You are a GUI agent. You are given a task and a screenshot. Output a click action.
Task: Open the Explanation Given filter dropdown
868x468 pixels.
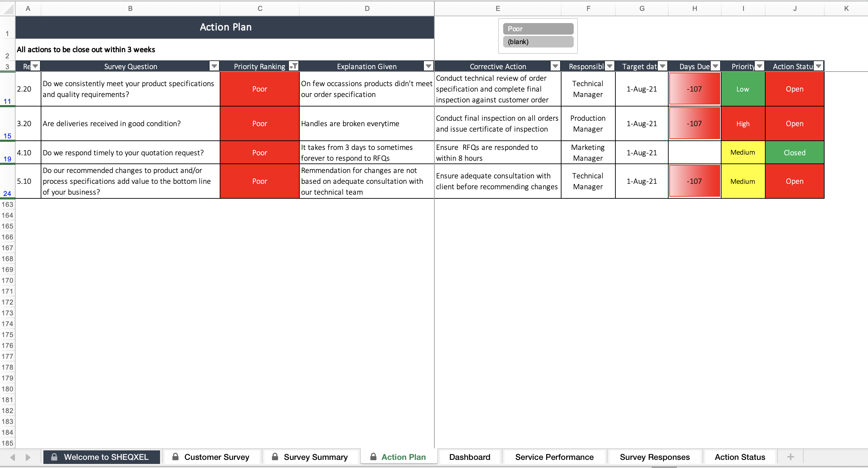(429, 66)
